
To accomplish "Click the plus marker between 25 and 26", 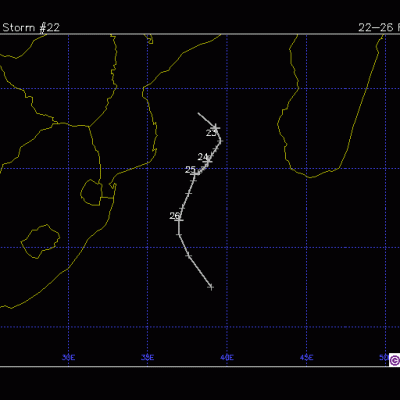I will 188,193.
